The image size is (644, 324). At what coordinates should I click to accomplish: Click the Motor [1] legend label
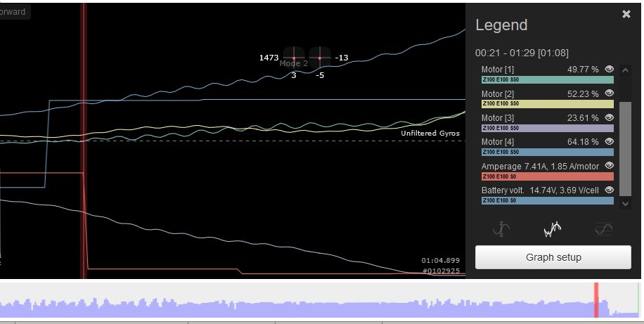(x=497, y=70)
